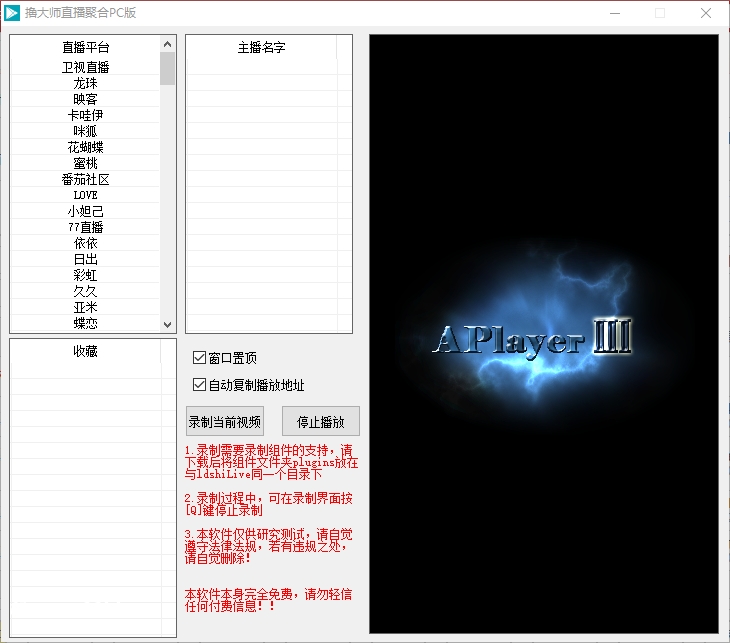Close the live stream aggregator window
The height and width of the screenshot is (643, 730).
point(706,13)
